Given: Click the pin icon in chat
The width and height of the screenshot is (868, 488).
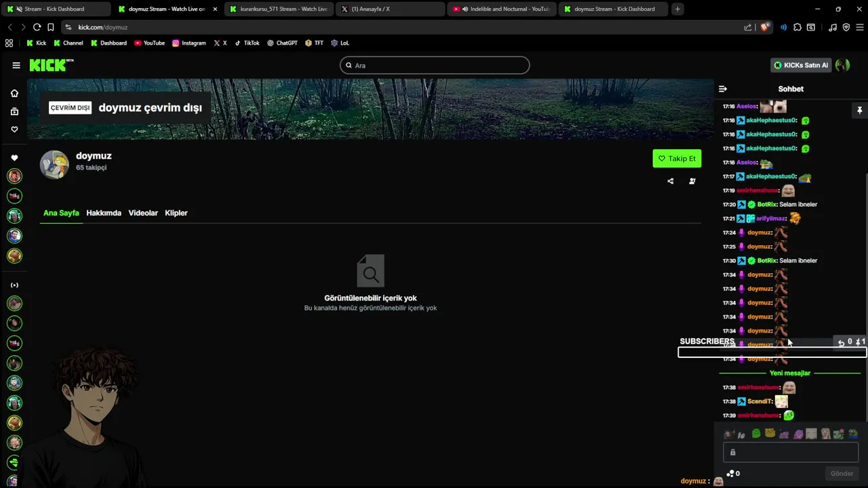Looking at the screenshot, I should [x=859, y=110].
